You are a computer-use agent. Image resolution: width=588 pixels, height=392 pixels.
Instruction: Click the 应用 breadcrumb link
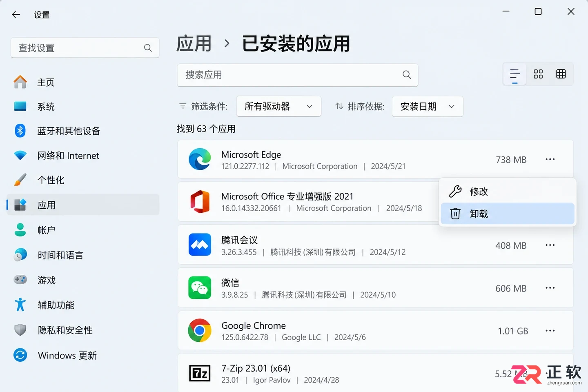point(194,44)
